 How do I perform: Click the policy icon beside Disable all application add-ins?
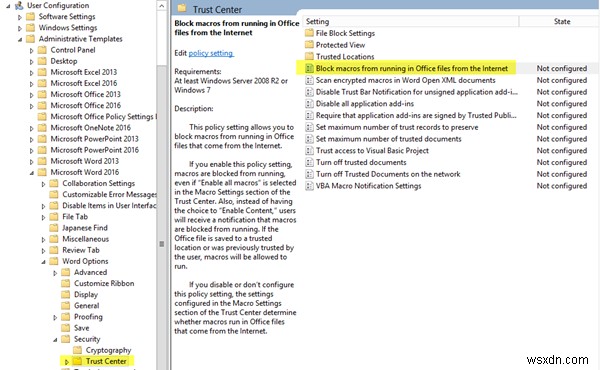tap(309, 103)
